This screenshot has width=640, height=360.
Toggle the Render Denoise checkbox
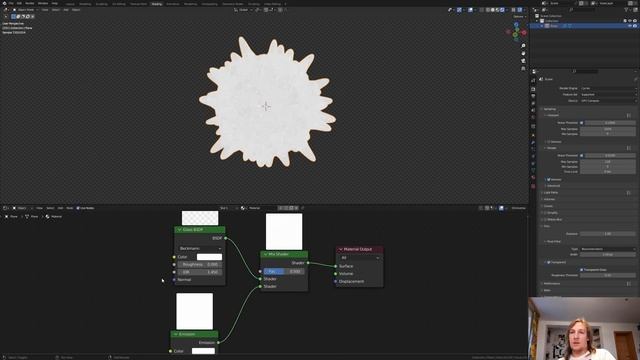click(x=549, y=180)
